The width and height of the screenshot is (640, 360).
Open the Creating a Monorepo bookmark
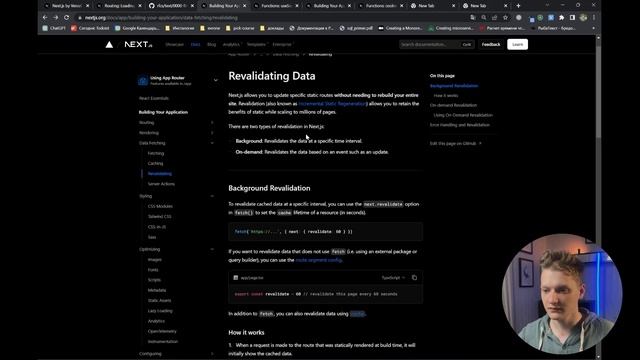pyautogui.click(x=401, y=28)
